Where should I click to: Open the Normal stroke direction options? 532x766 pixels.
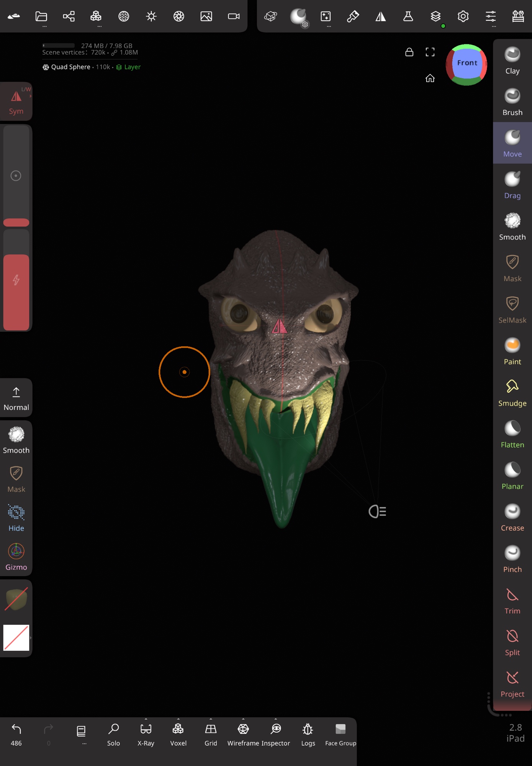point(16,398)
